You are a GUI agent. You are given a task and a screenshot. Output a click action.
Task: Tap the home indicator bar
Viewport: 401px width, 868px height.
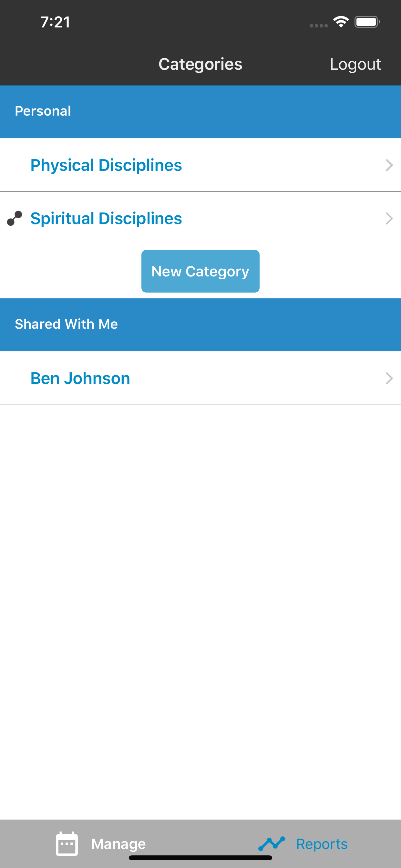point(200,858)
